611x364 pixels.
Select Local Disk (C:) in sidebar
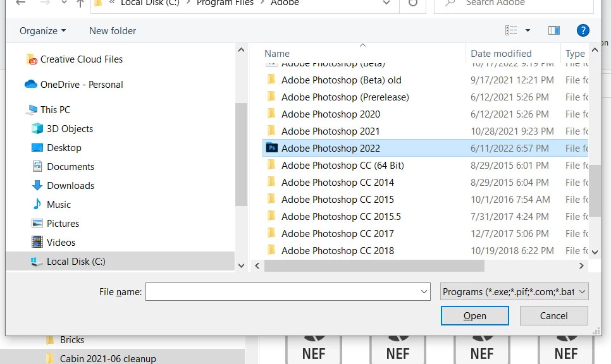point(120,261)
